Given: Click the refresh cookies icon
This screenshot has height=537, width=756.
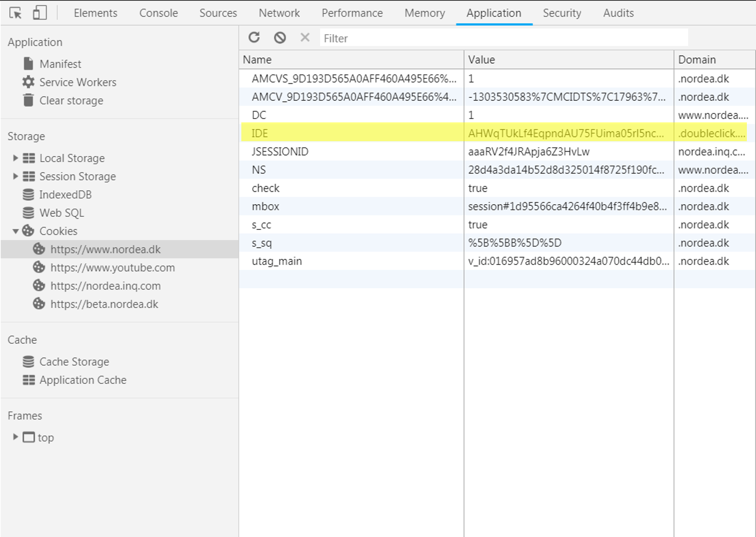Looking at the screenshot, I should click(254, 37).
